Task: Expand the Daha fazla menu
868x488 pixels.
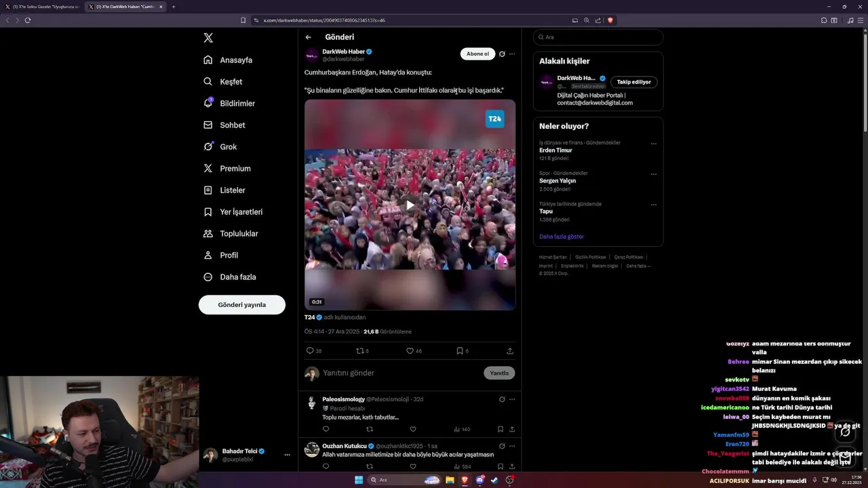Action: pyautogui.click(x=230, y=277)
